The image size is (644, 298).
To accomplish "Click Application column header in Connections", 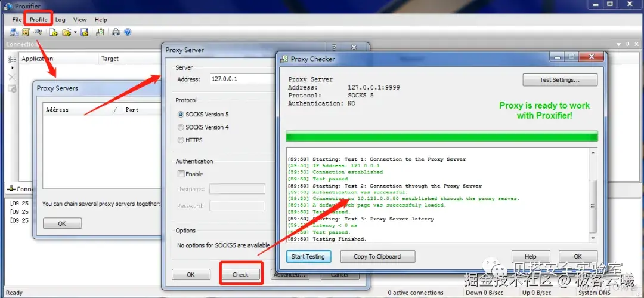I will 58,59.
